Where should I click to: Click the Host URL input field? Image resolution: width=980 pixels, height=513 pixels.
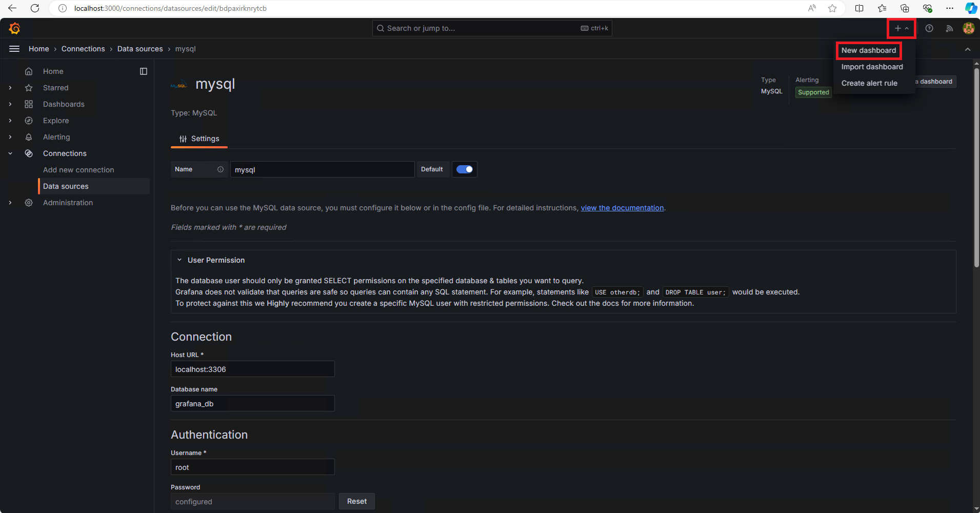coord(252,369)
